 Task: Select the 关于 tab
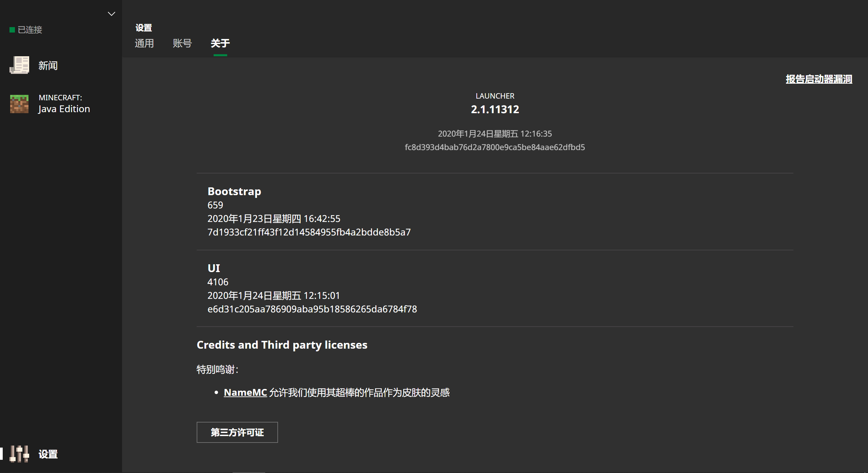[220, 43]
